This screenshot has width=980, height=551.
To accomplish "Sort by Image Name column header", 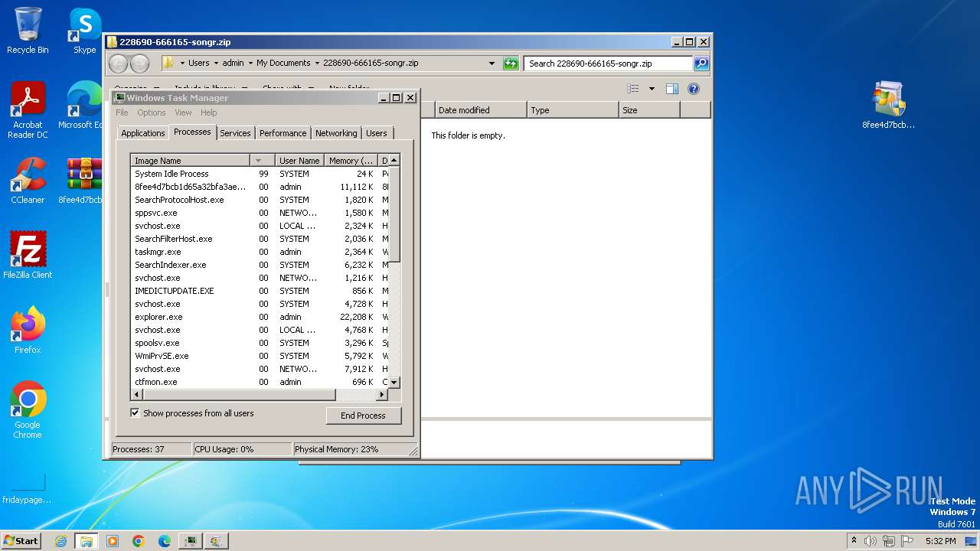I will [190, 161].
